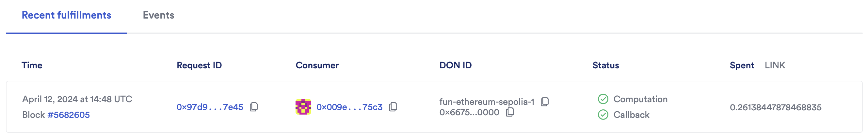
Task: Copy the request ID 0x97d9...7e45
Action: [x=254, y=107]
